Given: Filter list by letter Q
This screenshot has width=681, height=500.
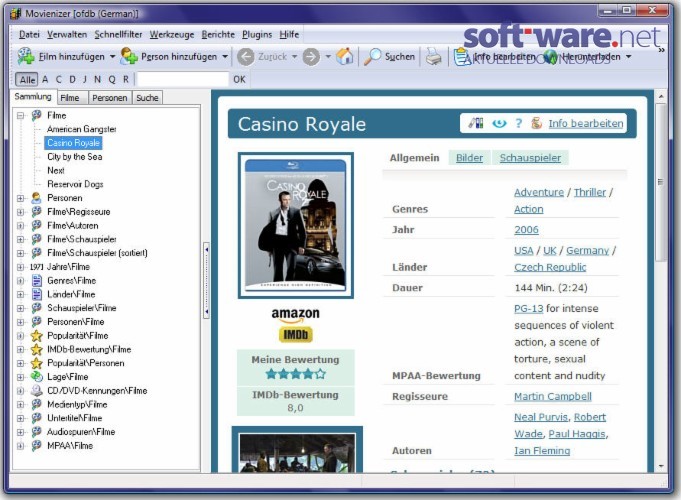Looking at the screenshot, I should point(112,79).
